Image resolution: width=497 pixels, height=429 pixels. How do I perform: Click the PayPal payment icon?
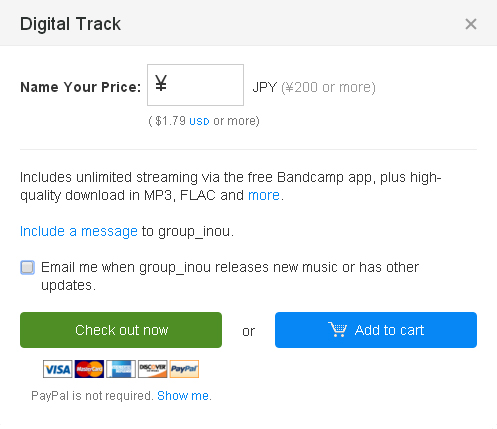(184, 369)
